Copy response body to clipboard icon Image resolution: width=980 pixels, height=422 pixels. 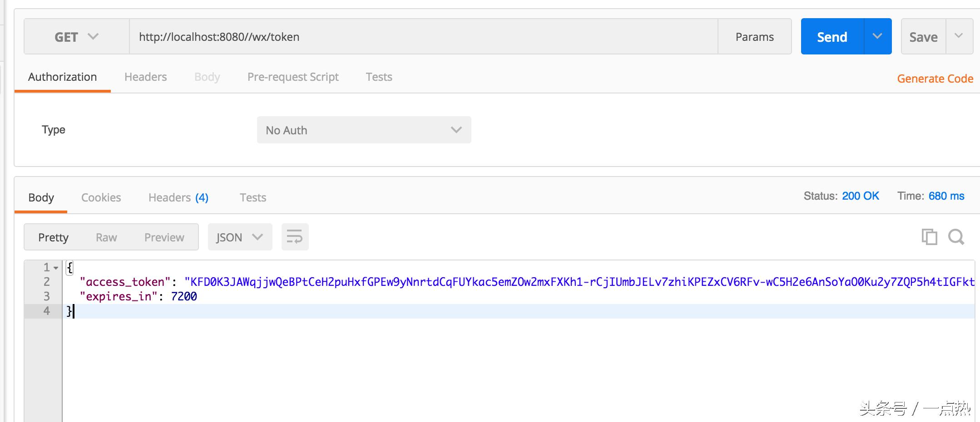pyautogui.click(x=929, y=237)
